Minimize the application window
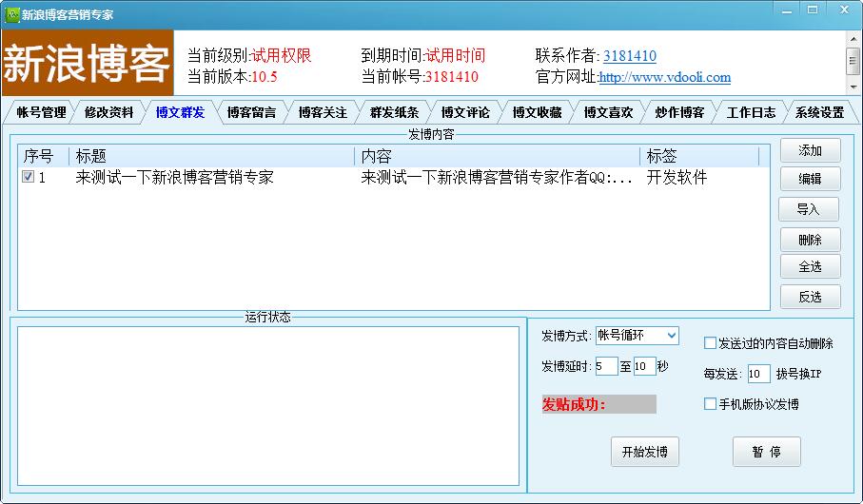 coord(787,10)
